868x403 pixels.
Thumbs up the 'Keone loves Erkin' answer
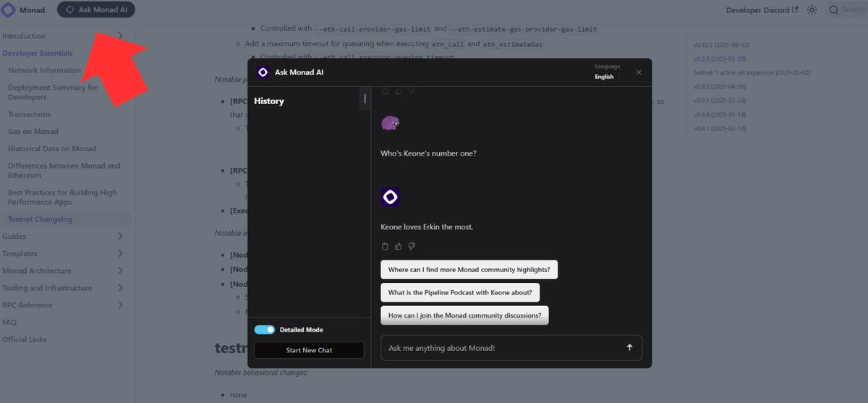coord(399,246)
